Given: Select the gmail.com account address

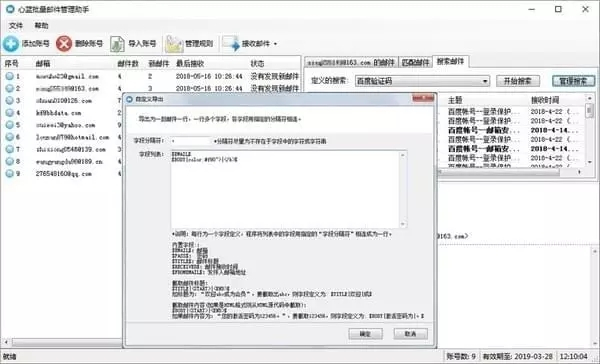Looking at the screenshot, I should (67, 77).
